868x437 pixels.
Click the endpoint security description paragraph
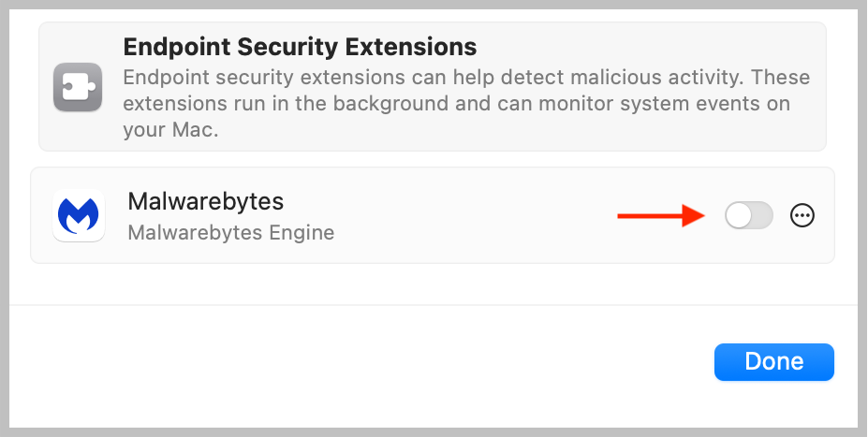[x=465, y=103]
